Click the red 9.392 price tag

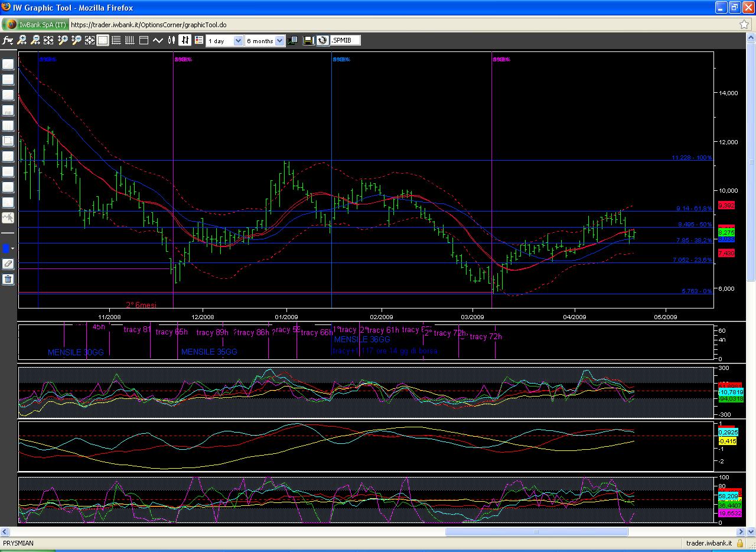pyautogui.click(x=726, y=205)
